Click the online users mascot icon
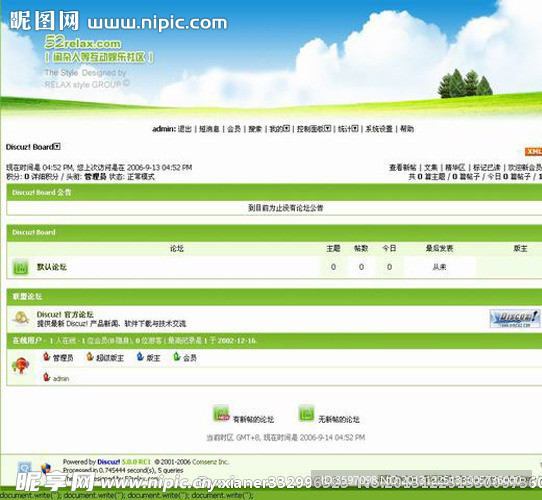 tap(20, 365)
